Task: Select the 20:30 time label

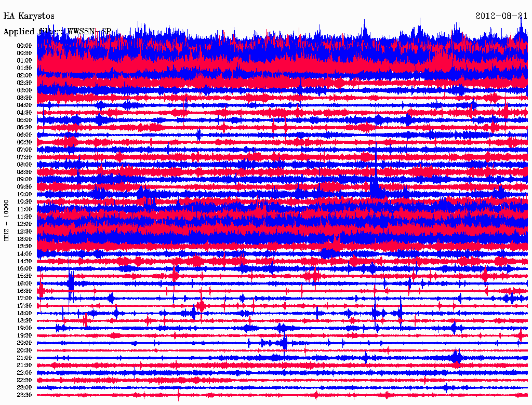Action: tap(24, 350)
